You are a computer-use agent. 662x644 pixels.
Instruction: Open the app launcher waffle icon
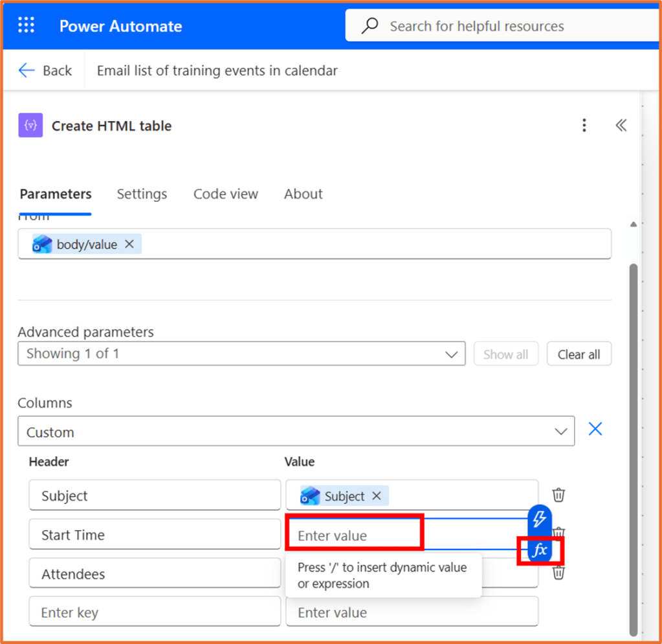27,26
